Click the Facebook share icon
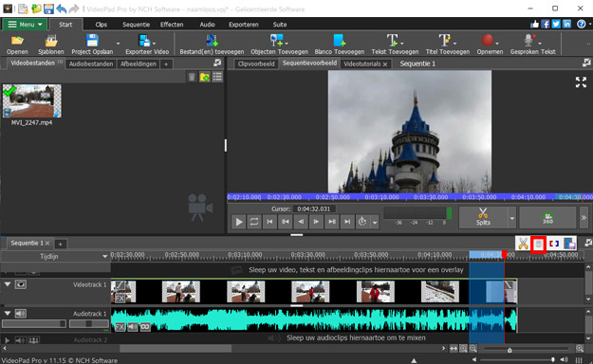593x364 pixels. pos(545,24)
